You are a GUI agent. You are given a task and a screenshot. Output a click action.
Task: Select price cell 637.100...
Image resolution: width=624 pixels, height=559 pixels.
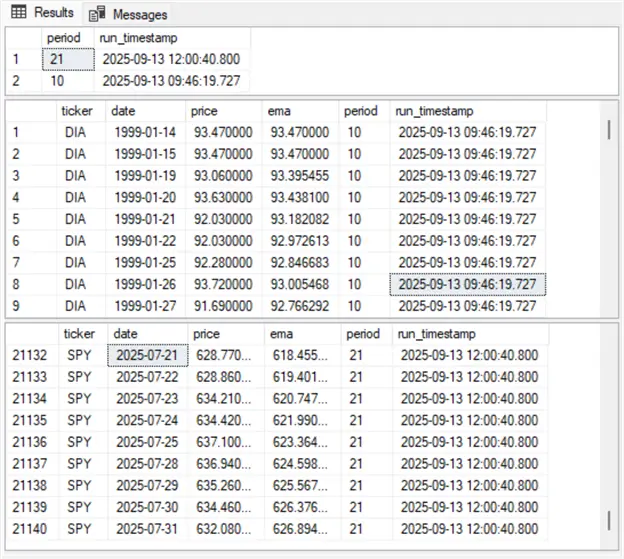click(x=224, y=442)
